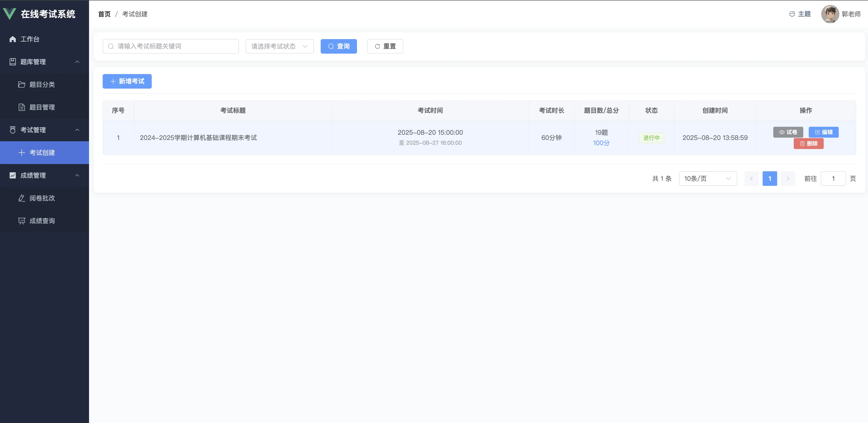Open 题目分类 in the sidebar
This screenshot has width=868, height=423.
pyautogui.click(x=42, y=85)
